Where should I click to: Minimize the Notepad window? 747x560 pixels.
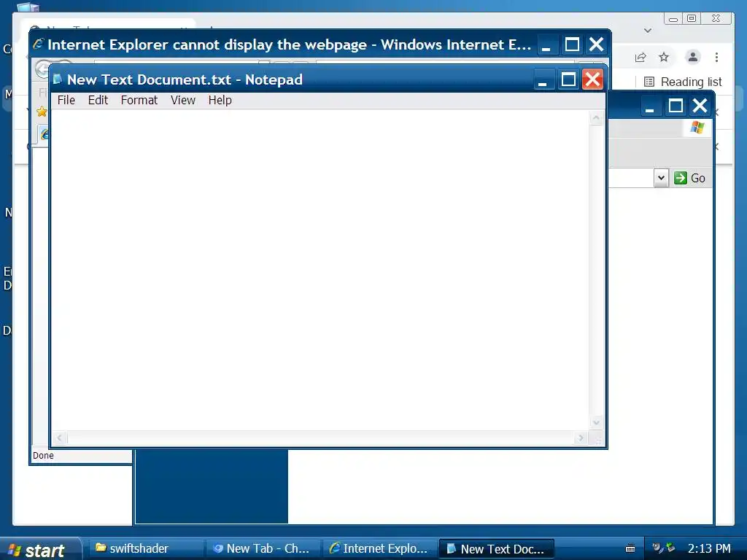point(543,79)
